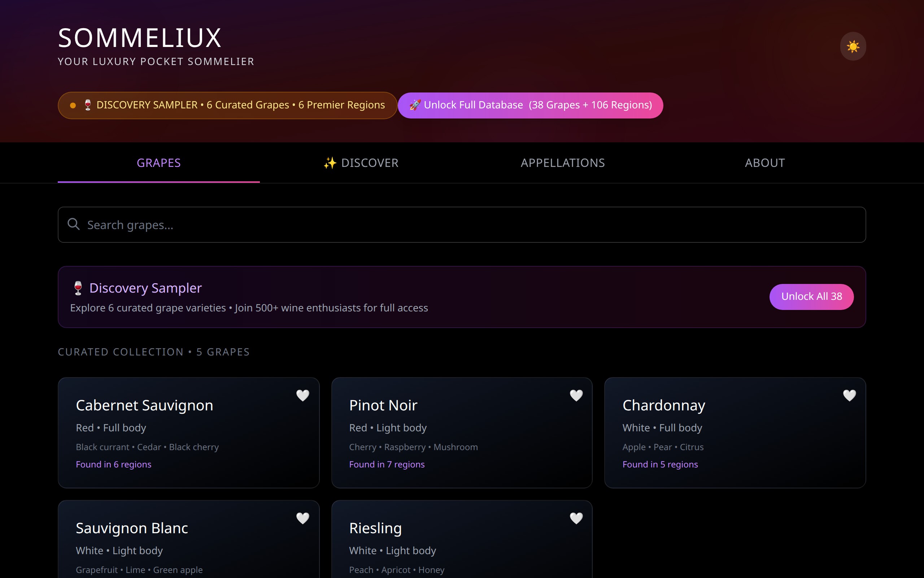Favorite Riesling with its heart icon

click(x=576, y=518)
